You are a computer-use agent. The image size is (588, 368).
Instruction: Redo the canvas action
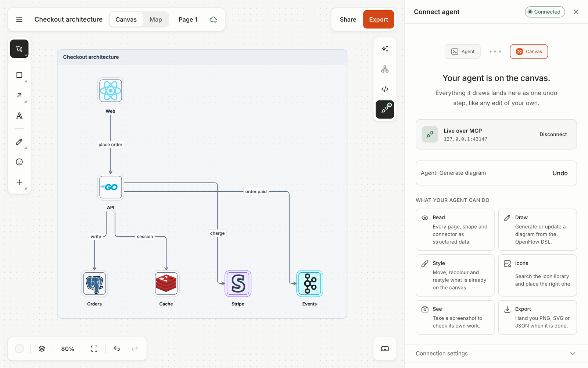tap(135, 349)
